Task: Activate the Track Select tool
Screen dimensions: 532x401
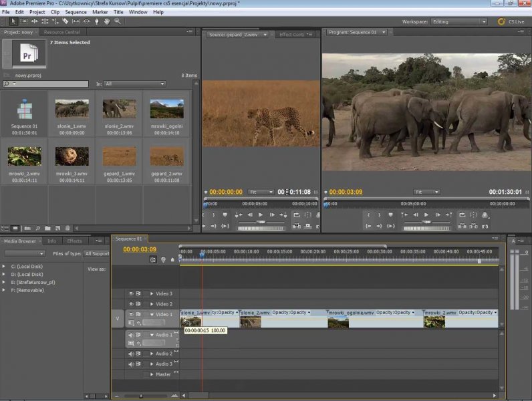Action: click(25, 21)
